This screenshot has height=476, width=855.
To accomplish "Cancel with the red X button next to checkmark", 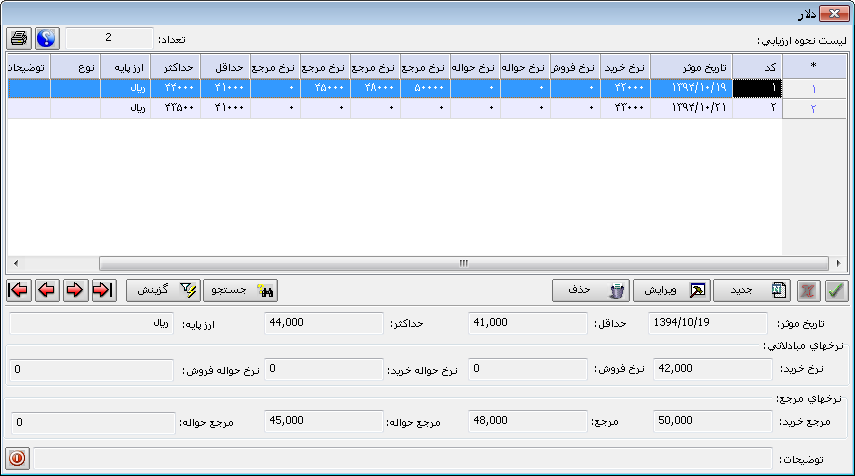I will [x=808, y=291].
